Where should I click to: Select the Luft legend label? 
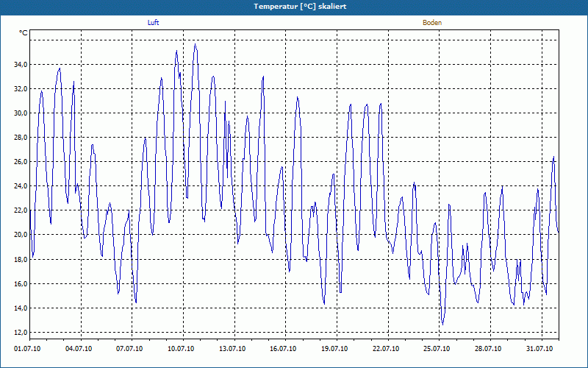153,23
